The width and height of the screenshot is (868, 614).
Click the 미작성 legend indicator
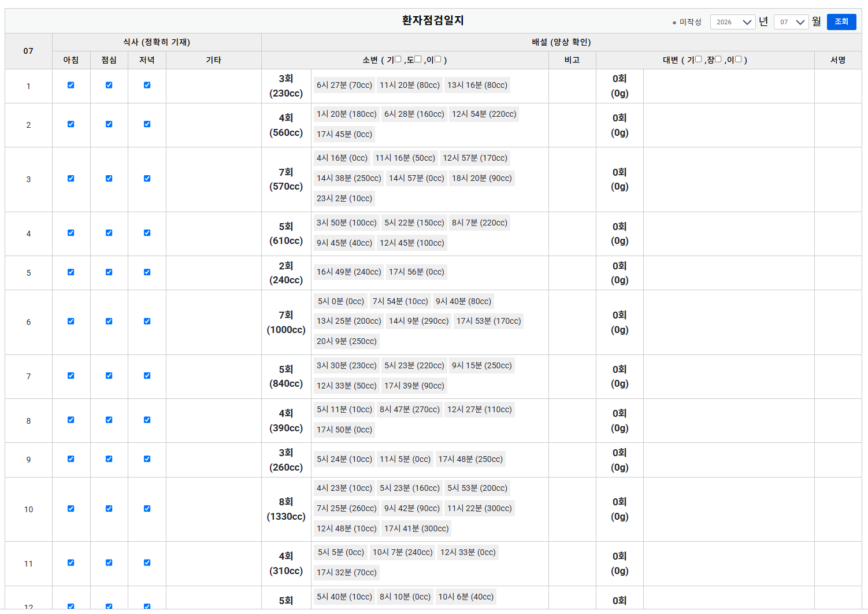point(687,22)
